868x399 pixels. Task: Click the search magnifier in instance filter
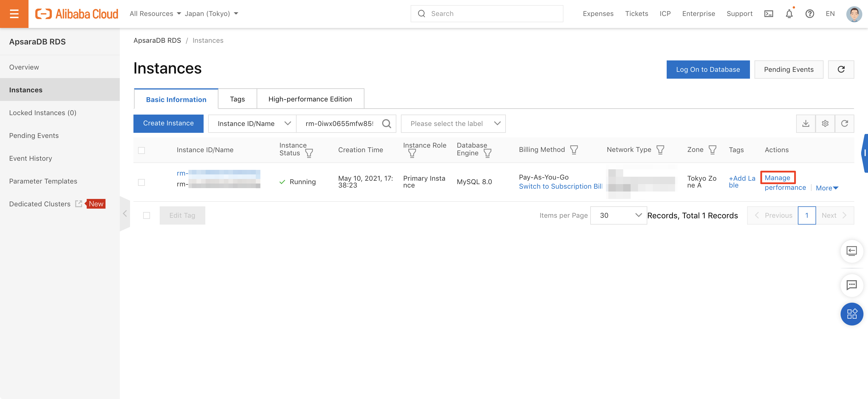[x=386, y=124]
